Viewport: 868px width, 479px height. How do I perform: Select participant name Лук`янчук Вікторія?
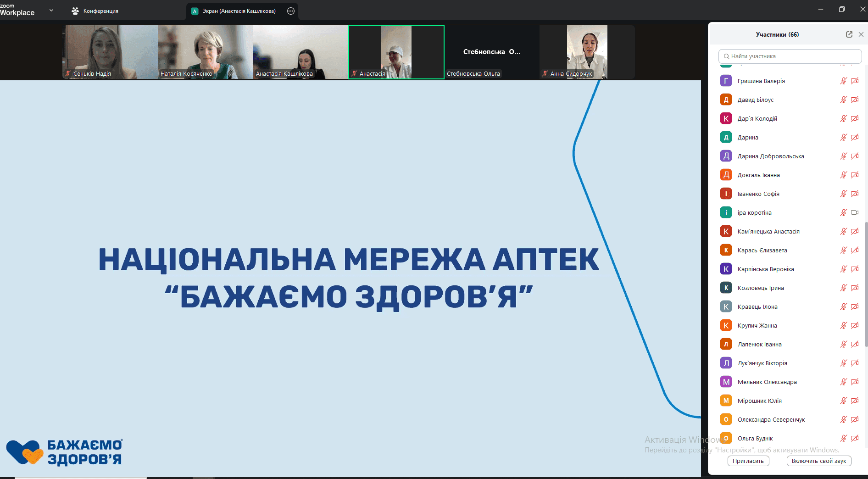[762, 363]
